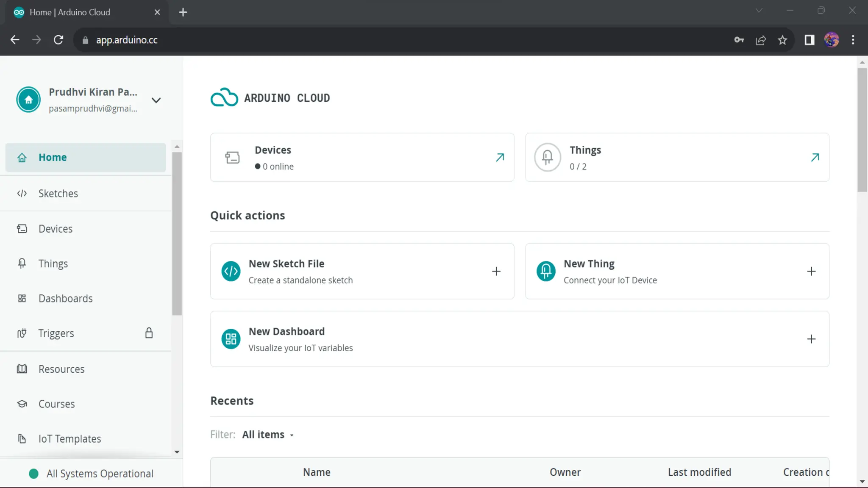The image size is (868, 488).
Task: Open Dashboards in sidebar
Action: (65, 299)
